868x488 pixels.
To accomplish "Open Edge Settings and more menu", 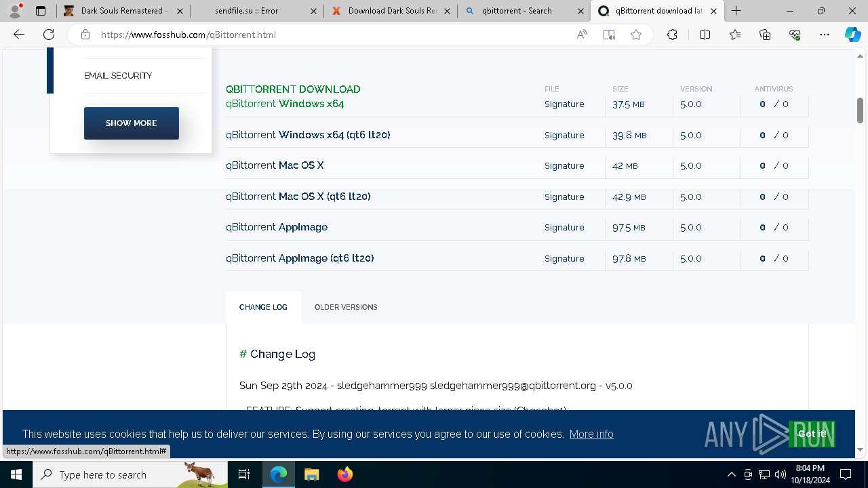I will click(825, 35).
